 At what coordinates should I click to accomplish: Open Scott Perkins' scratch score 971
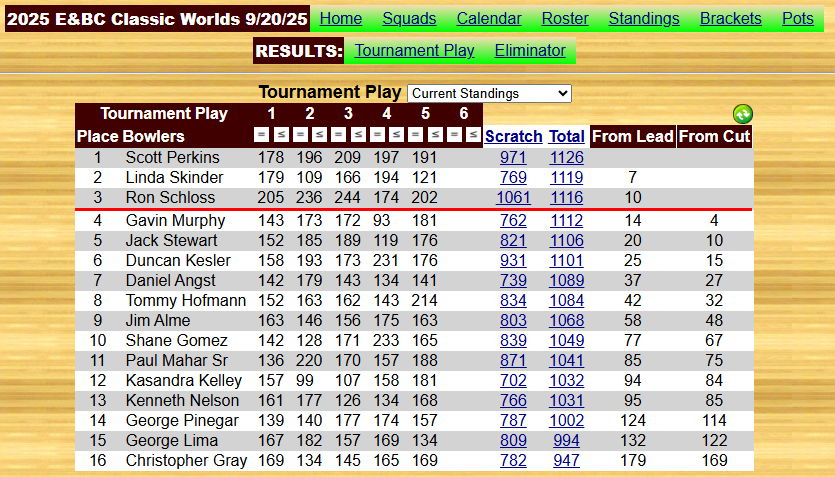513,157
